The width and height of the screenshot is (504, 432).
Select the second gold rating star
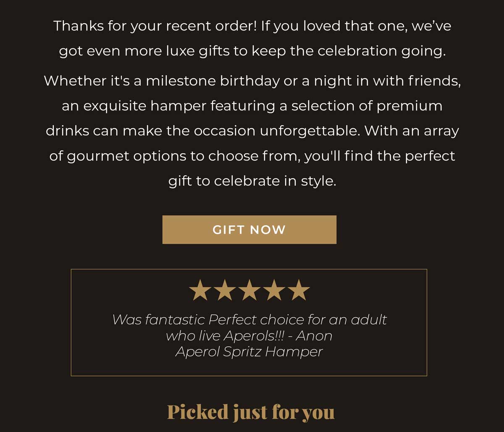[225, 290]
